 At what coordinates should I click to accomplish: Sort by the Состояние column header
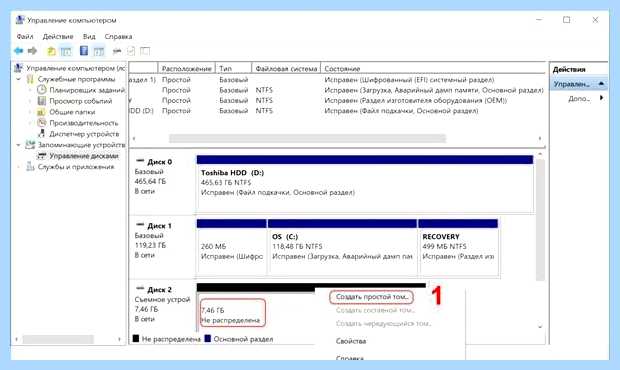[433, 68]
